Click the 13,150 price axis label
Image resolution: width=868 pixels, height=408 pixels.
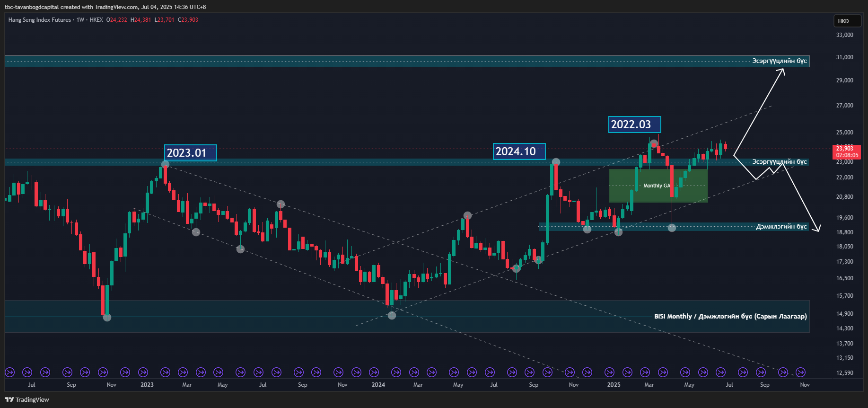[x=845, y=358]
